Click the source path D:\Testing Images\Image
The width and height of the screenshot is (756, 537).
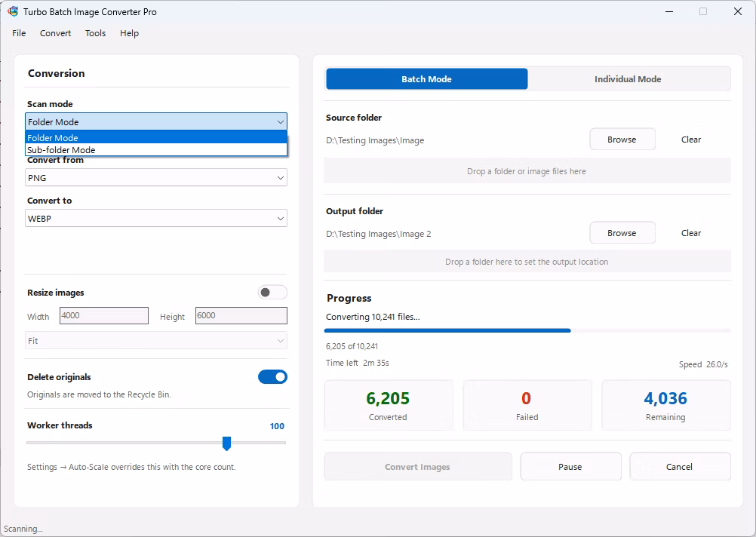pos(375,140)
